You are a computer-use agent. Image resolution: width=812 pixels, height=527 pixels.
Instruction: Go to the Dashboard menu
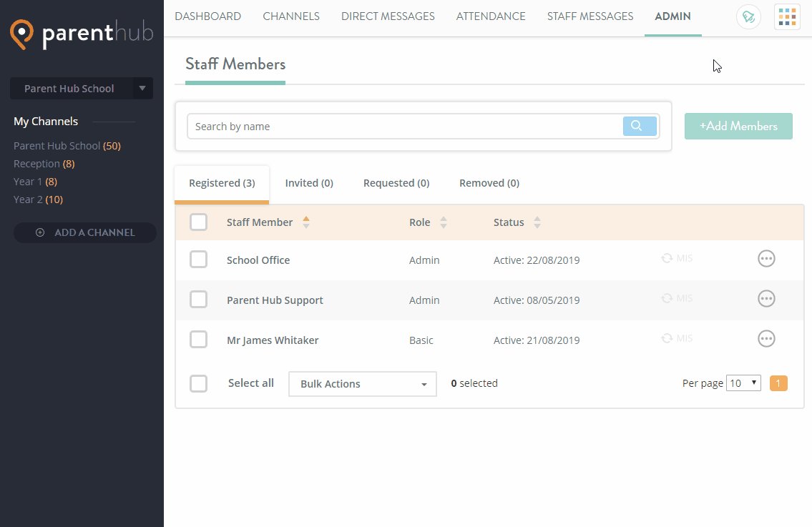coord(207,16)
